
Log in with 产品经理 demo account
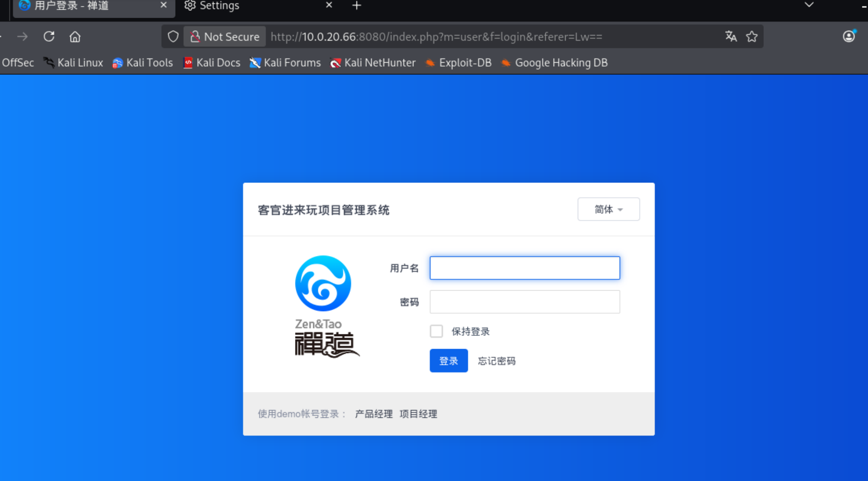(x=374, y=414)
